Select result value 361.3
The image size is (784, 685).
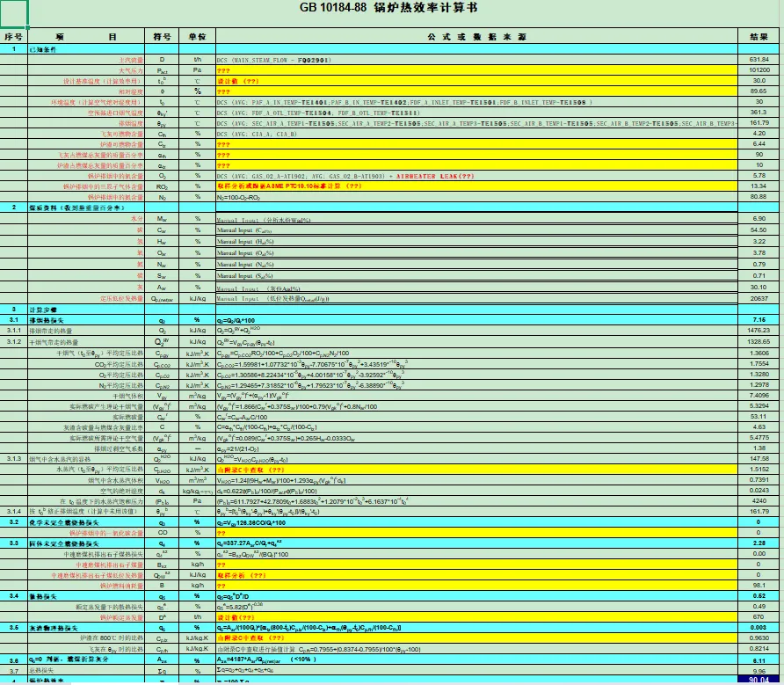pyautogui.click(x=759, y=112)
